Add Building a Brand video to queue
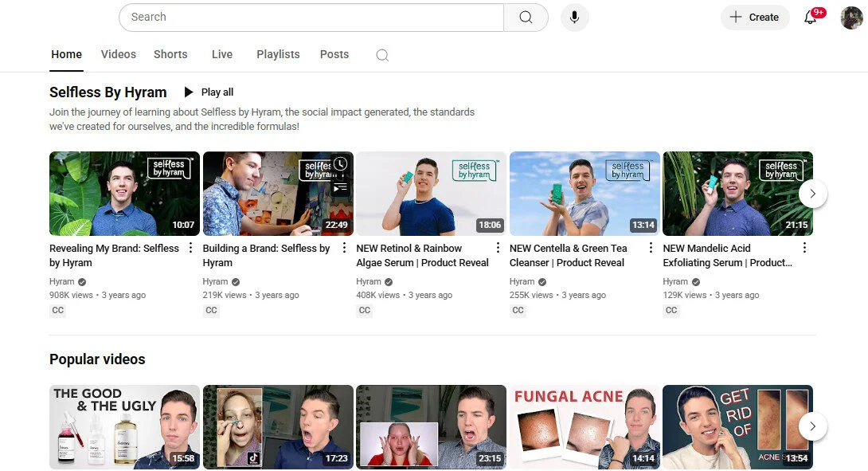This screenshot has width=868, height=471. (x=340, y=188)
